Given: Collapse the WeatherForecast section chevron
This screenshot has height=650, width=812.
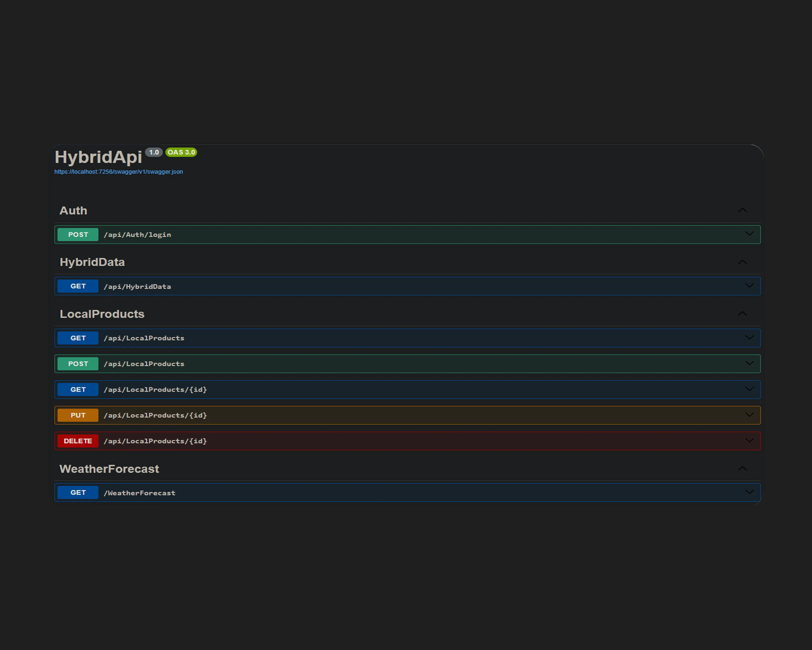Looking at the screenshot, I should (x=742, y=468).
